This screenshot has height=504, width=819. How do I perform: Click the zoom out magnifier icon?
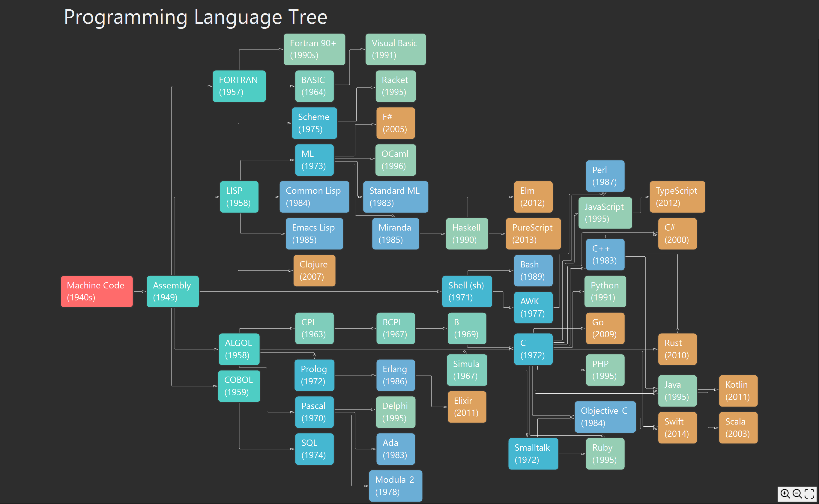click(797, 493)
